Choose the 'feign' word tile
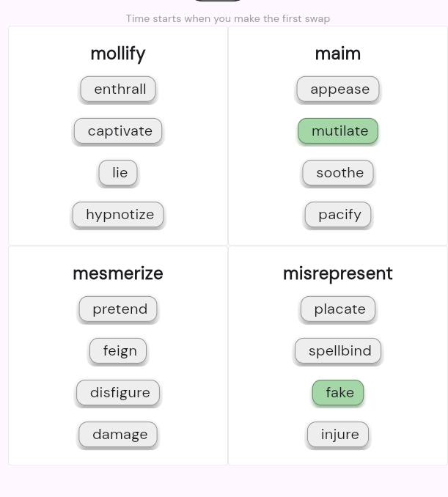Viewport: 448px width, 497px height. tap(118, 351)
